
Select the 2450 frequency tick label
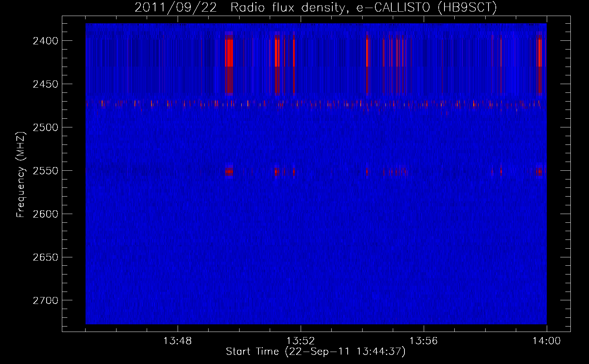[x=46, y=84]
